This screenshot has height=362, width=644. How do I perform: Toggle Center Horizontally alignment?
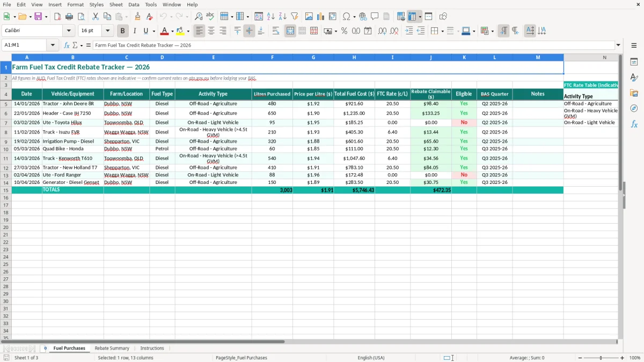(211, 31)
